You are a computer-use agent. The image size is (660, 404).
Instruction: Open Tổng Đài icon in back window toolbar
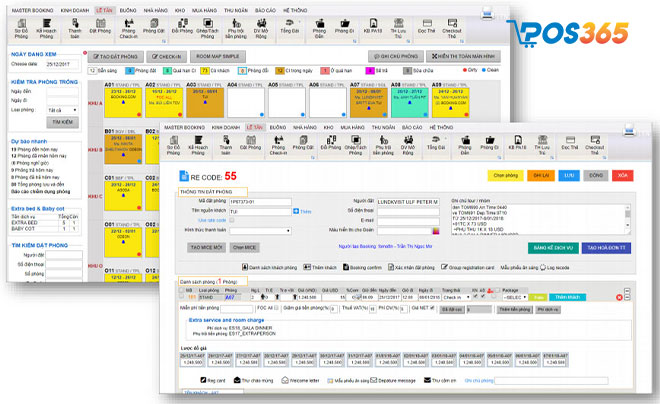point(290,23)
